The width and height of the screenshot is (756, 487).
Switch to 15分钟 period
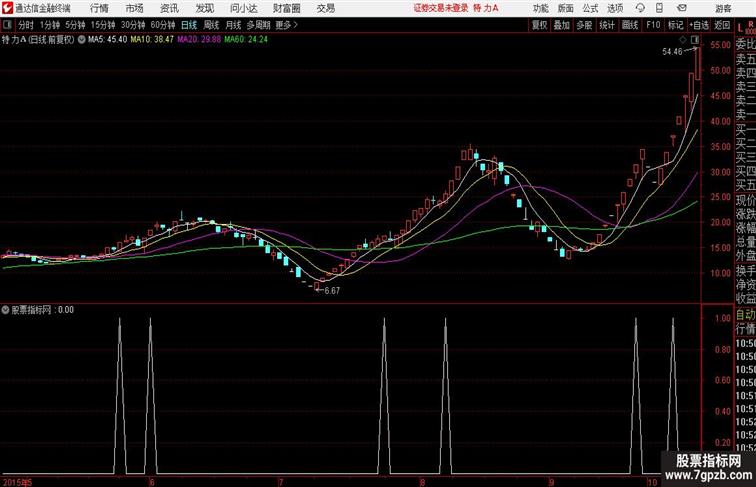click(x=103, y=25)
